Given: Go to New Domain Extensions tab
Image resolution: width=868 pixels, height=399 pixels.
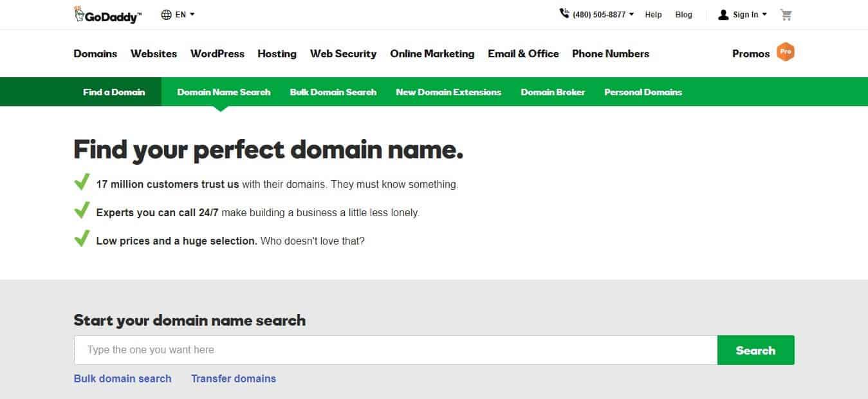Looking at the screenshot, I should tap(448, 92).
